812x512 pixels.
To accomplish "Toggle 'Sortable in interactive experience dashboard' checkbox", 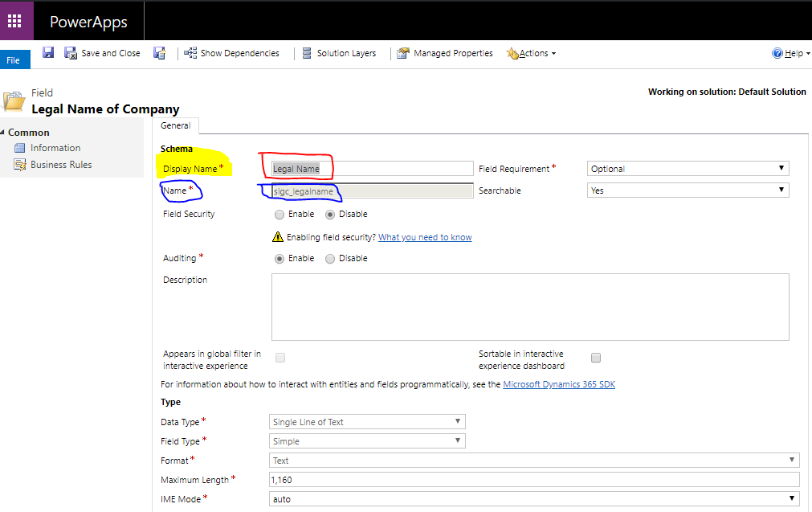I will point(596,358).
